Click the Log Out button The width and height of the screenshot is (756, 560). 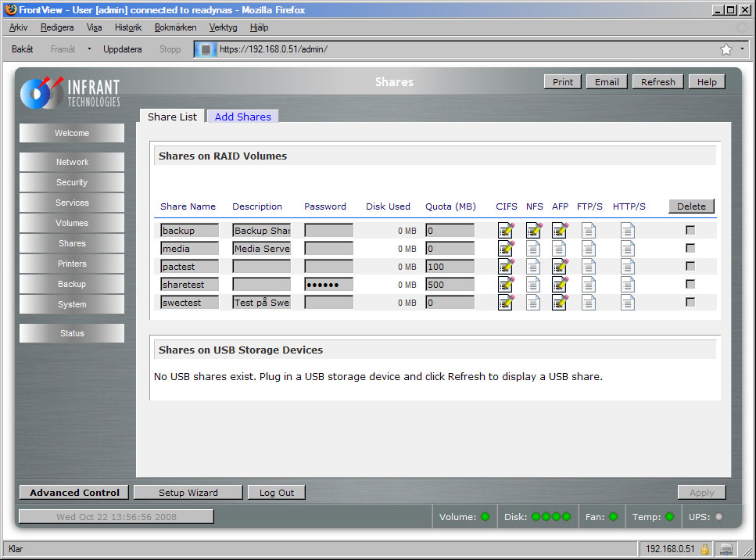(x=276, y=493)
